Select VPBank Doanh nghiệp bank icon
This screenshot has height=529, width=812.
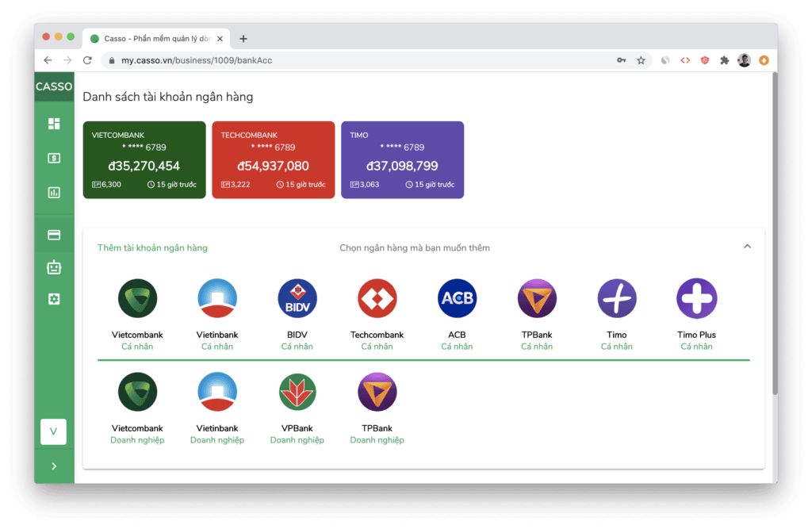[297, 392]
